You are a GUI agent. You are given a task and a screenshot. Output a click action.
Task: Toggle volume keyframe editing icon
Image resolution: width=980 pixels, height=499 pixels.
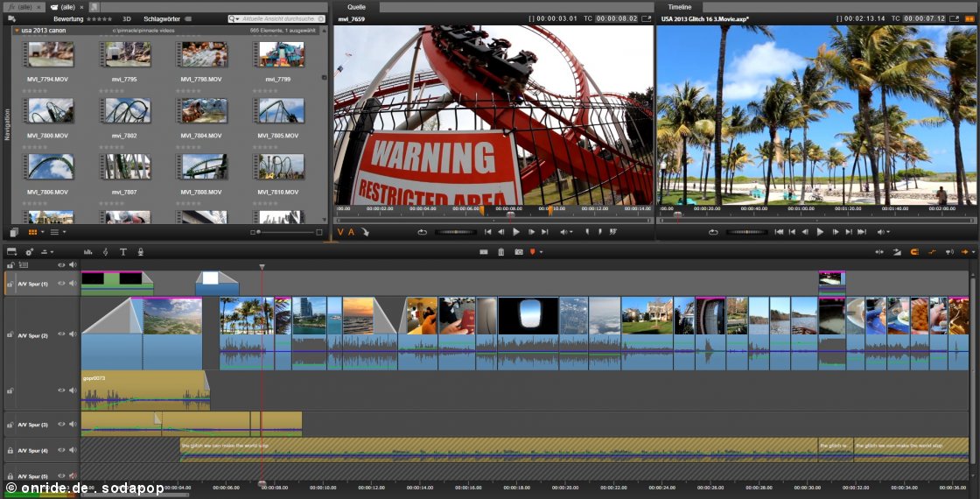click(x=932, y=252)
